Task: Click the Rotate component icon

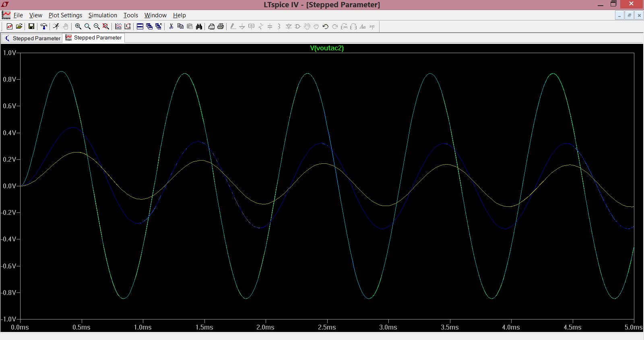Action: [x=344, y=27]
